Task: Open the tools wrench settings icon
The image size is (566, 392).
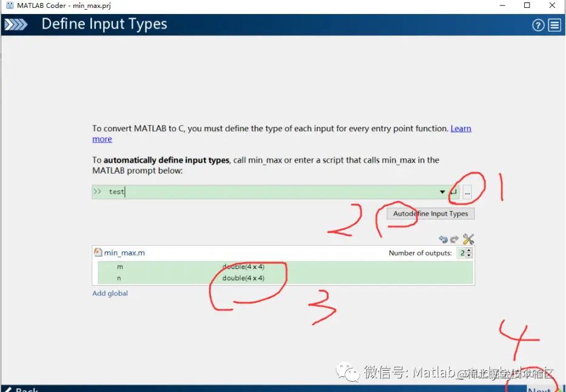Action: click(x=468, y=239)
